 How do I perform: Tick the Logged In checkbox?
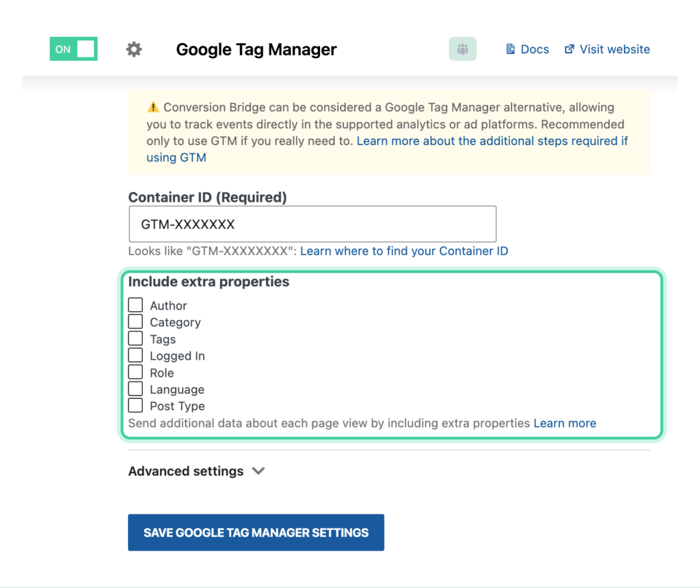coord(136,356)
